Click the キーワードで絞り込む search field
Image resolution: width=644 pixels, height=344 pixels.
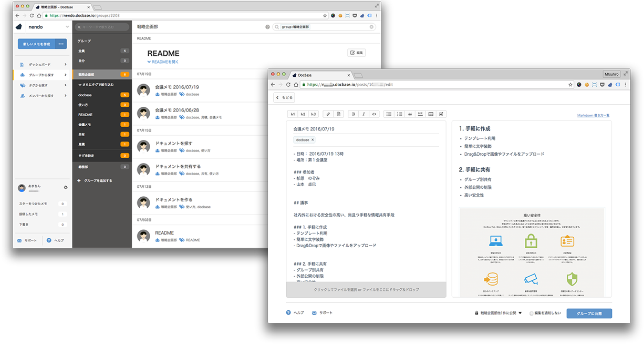tap(102, 27)
